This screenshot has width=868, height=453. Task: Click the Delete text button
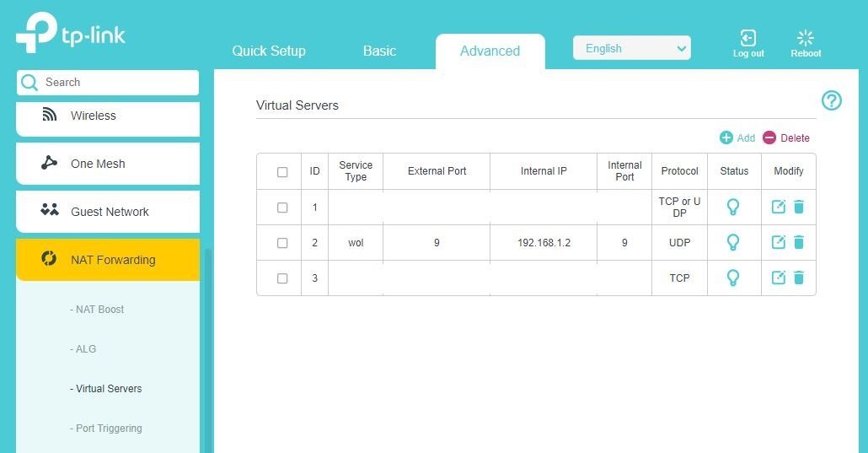pyautogui.click(x=795, y=138)
